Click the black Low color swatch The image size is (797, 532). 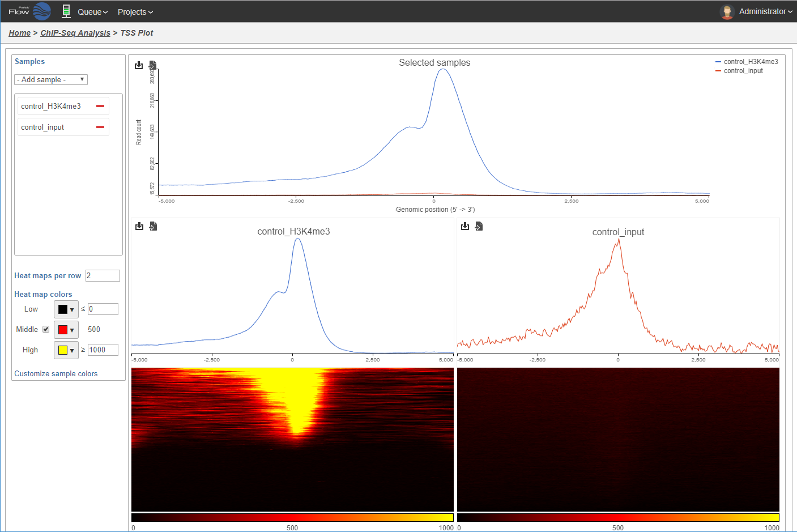click(x=63, y=309)
